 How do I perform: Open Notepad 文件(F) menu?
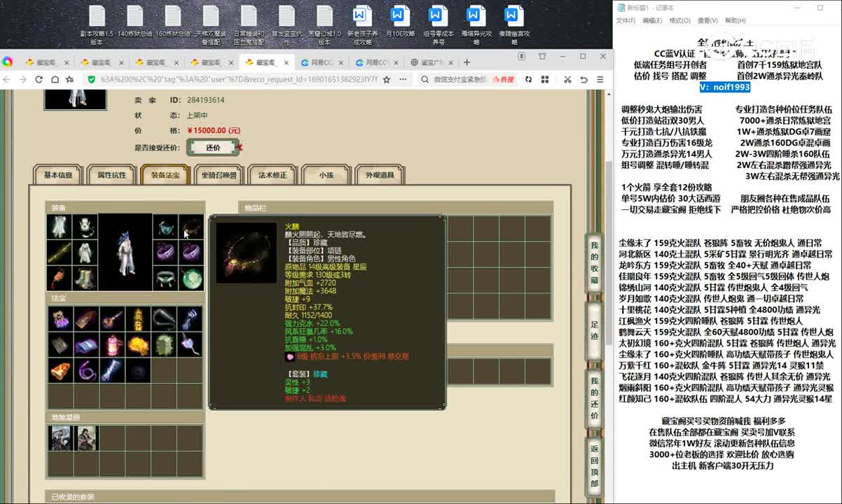point(626,21)
